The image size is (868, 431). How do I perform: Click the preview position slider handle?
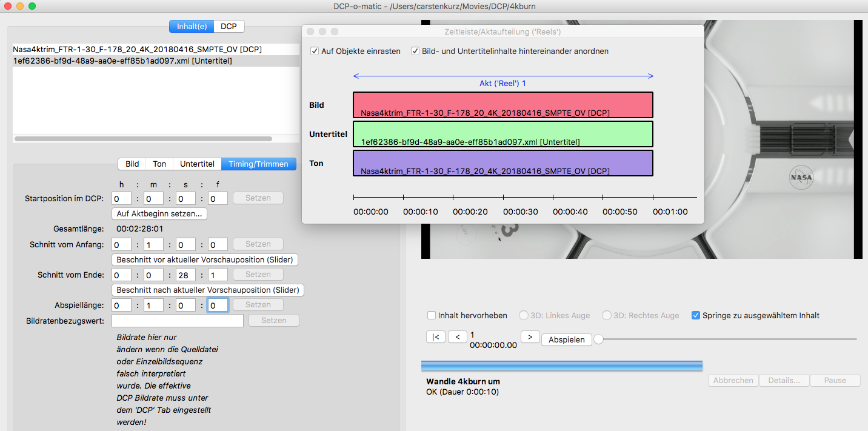pos(598,339)
